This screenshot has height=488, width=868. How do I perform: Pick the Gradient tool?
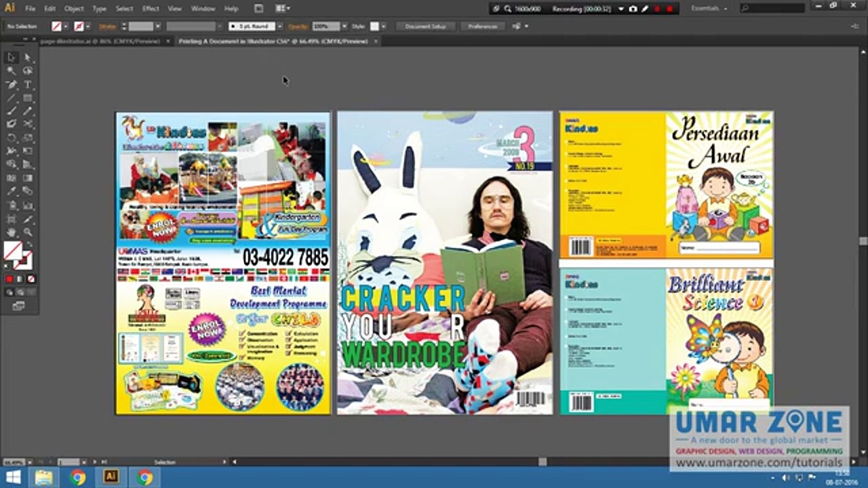[x=28, y=178]
